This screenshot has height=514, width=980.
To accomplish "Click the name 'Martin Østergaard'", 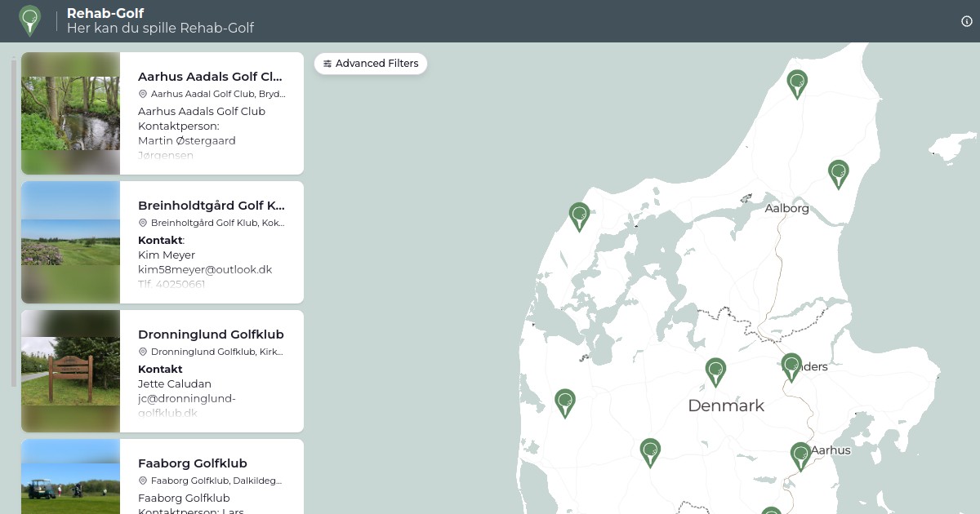I will (187, 140).
